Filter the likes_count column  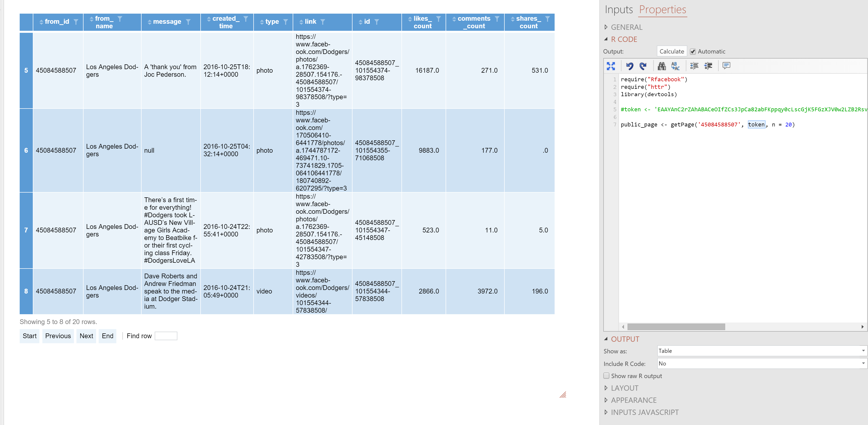(438, 19)
